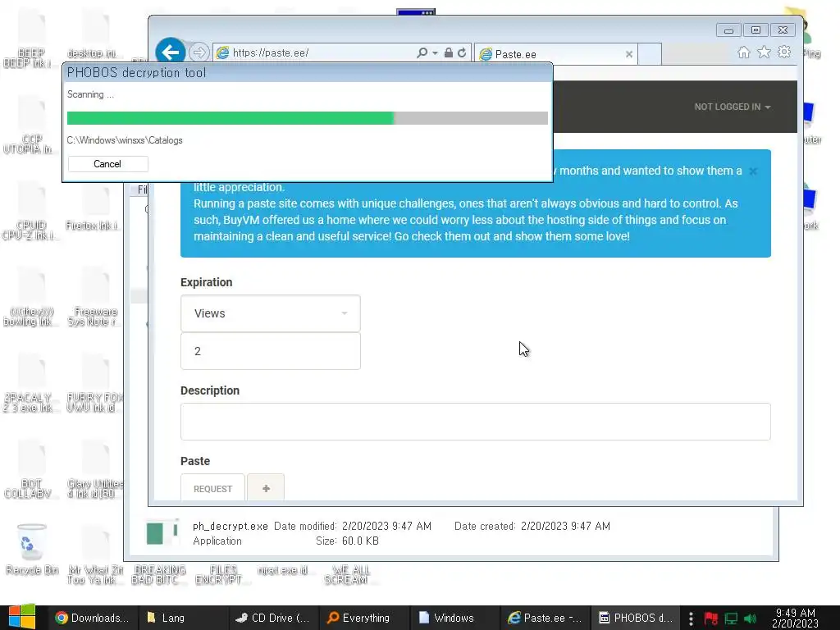The width and height of the screenshot is (840, 630).
Task: Open the Expiration Views dropdown
Action: point(271,313)
